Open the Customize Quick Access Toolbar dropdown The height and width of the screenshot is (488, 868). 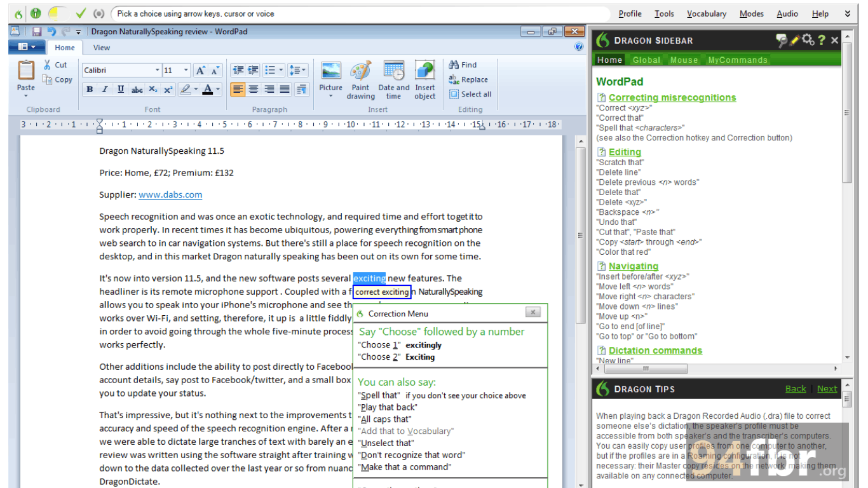[x=79, y=32]
